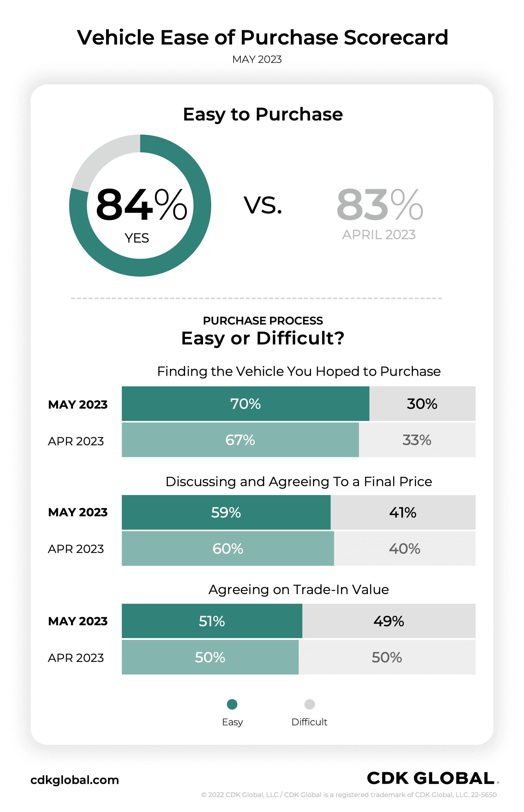Click the 30% May 2023 difficult bar
The height and width of the screenshot is (812, 524).
[x=422, y=404]
